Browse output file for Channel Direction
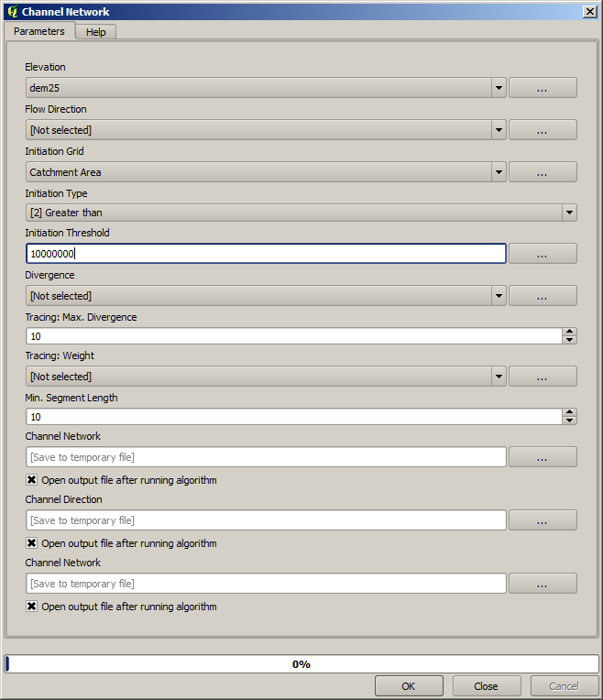 pyautogui.click(x=542, y=520)
